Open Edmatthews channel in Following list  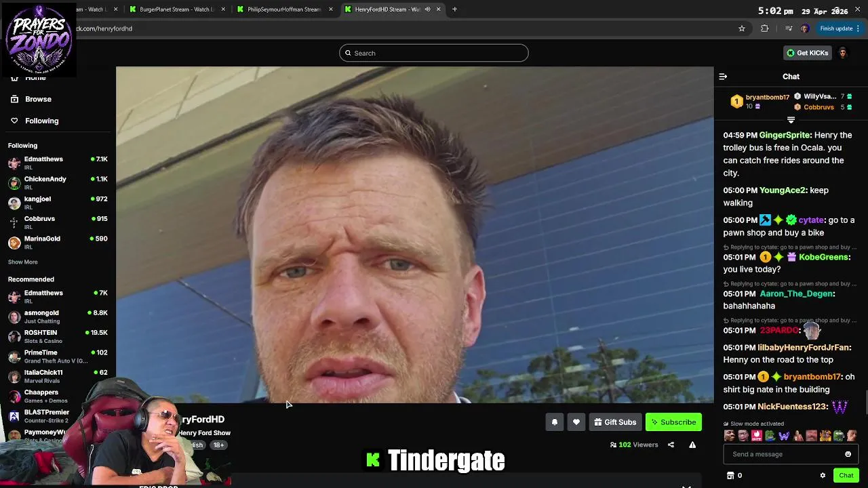click(58, 163)
